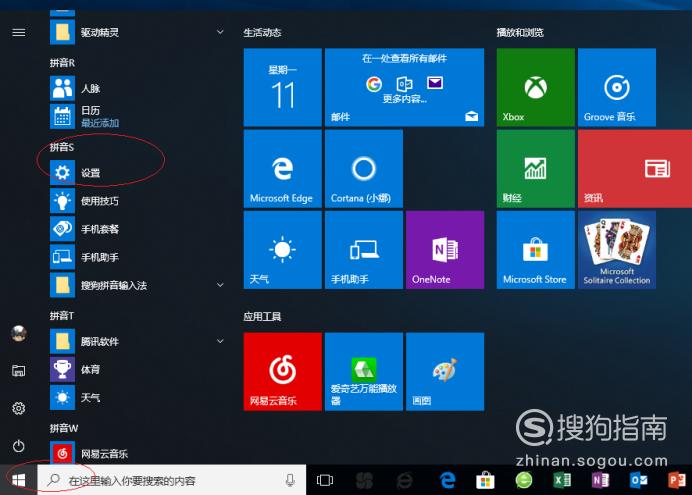Open the green browser icon on the taskbar
The height and width of the screenshot is (495, 692).
[523, 480]
